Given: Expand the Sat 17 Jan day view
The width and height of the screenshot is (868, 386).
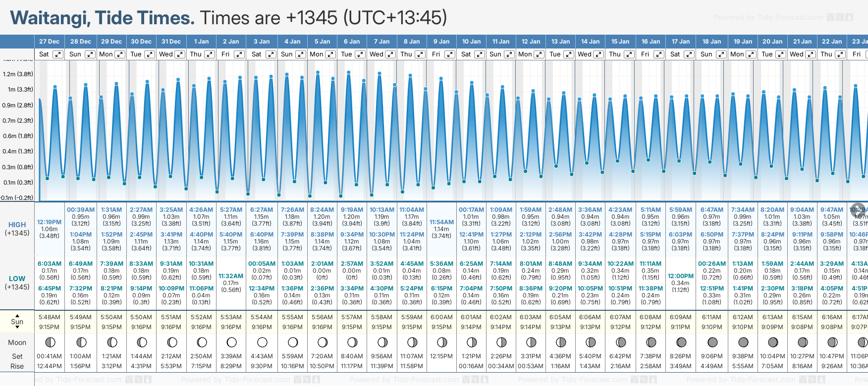Looking at the screenshot, I should click(x=689, y=54).
